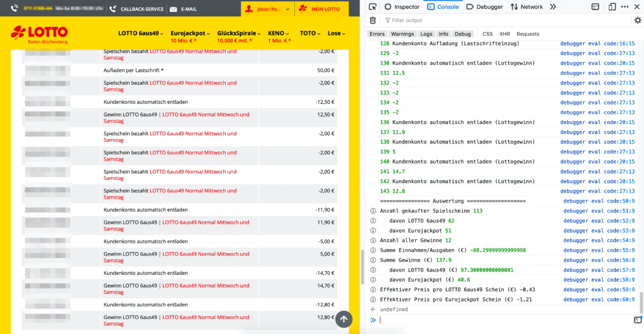The width and height of the screenshot is (644, 334).
Task: Toggle the Errors filter
Action: point(377,34)
